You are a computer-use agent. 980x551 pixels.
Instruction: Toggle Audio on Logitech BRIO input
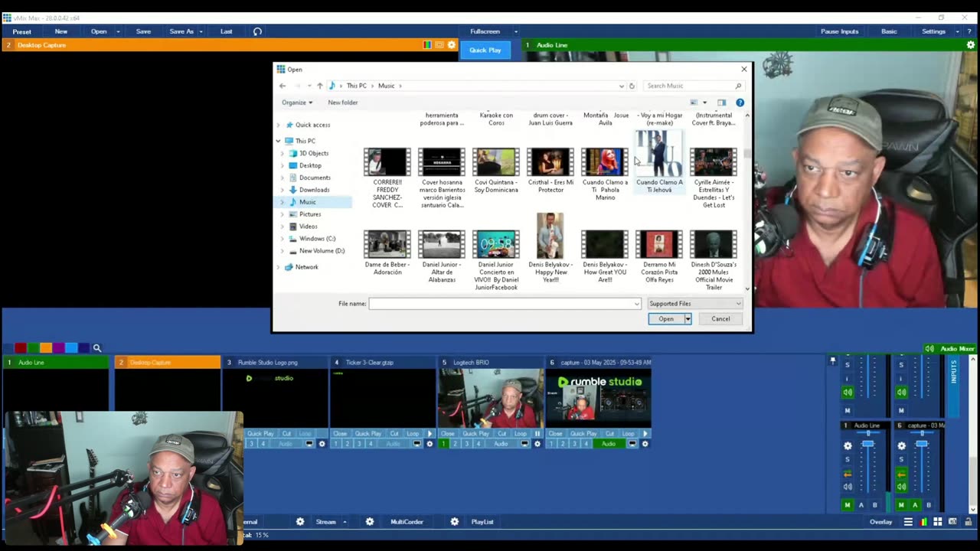[501, 444]
